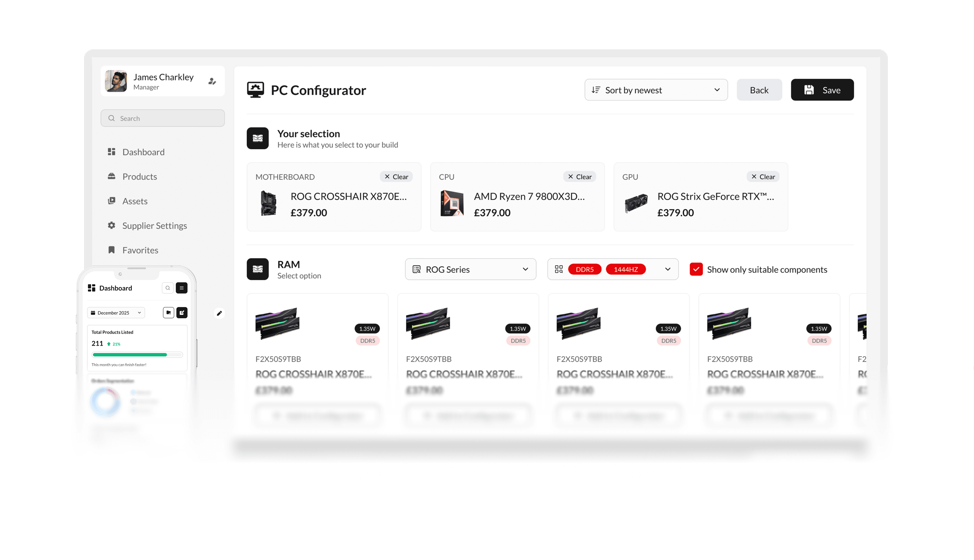Viewport: 974px width, 560px height.
Task: Click the edit profile icon beside James Charkley
Action: click(212, 81)
